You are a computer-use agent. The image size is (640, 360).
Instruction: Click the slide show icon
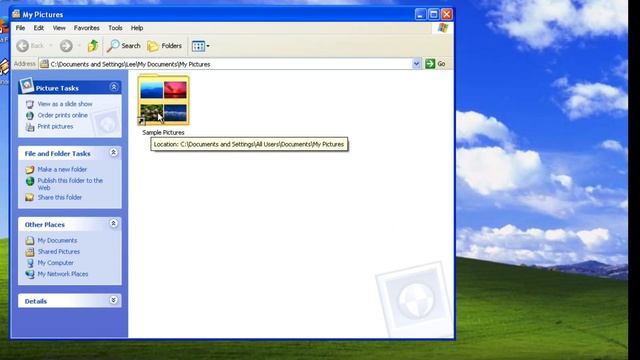(x=30, y=104)
